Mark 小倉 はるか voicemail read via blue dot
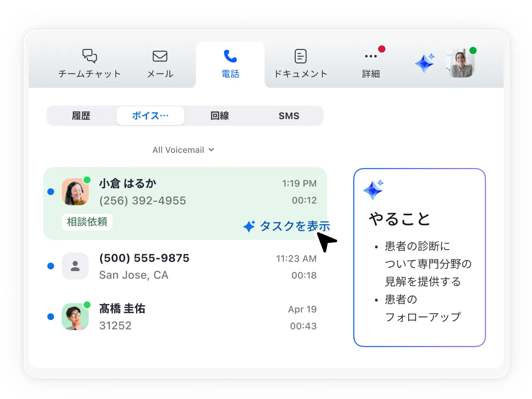The height and width of the screenshot is (399, 532). pyautogui.click(x=51, y=192)
